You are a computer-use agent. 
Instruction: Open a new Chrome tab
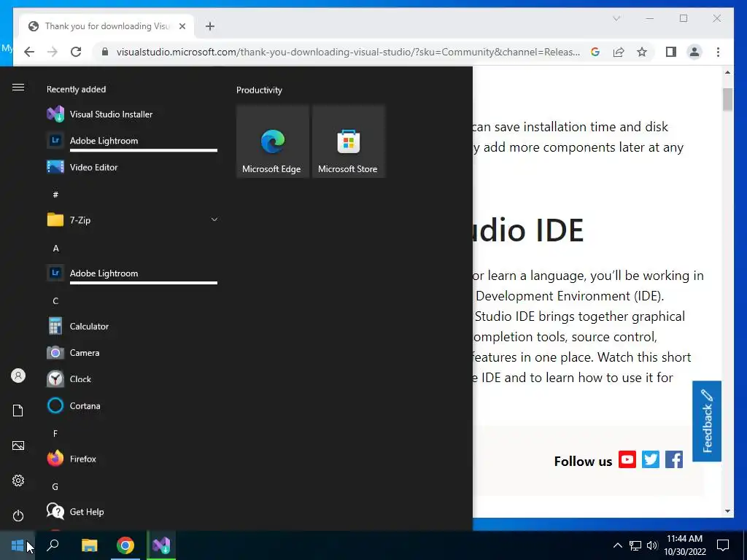[210, 26]
